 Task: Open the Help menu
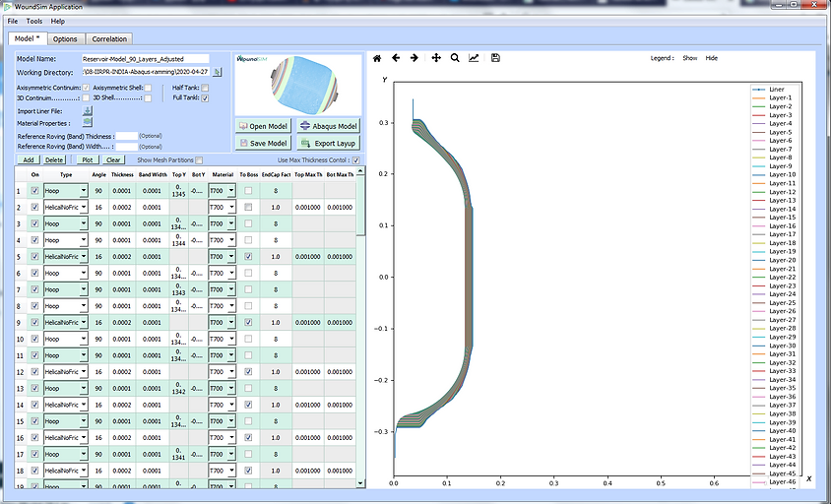58,22
